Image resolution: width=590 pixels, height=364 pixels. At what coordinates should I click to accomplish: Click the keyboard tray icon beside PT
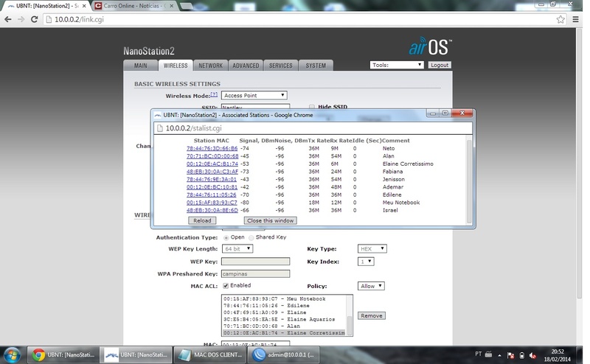(488, 354)
